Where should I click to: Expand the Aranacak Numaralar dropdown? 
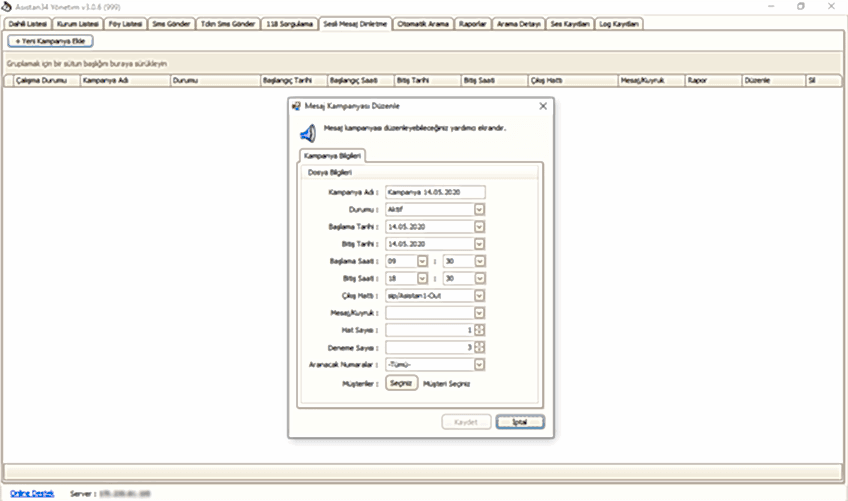479,365
